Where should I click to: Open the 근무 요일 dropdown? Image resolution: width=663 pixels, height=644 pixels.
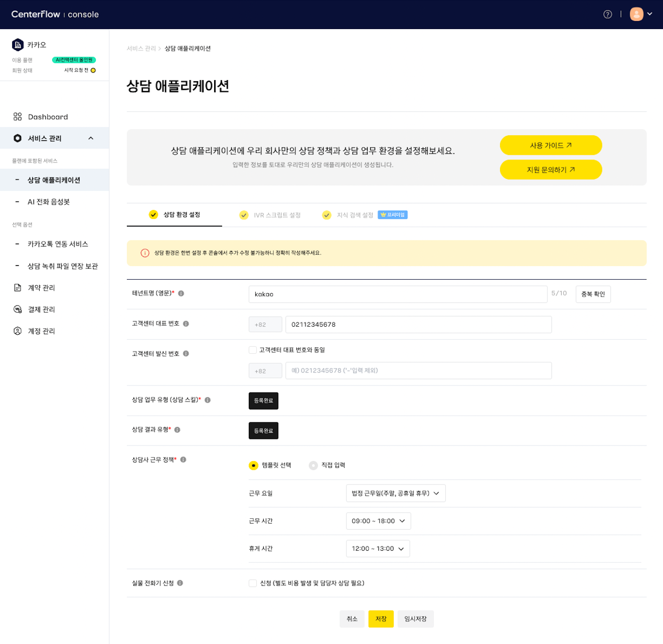coord(395,493)
